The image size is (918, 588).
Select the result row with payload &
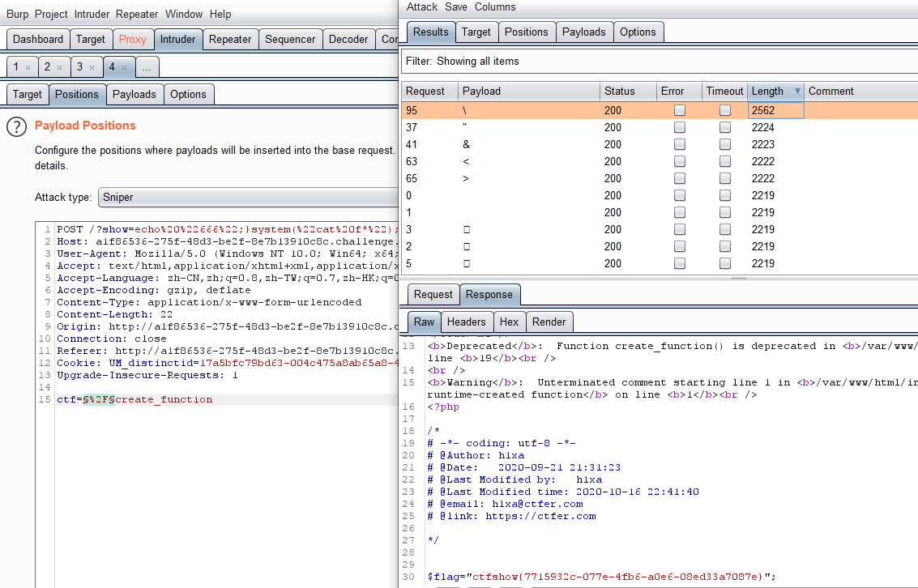pos(660,144)
